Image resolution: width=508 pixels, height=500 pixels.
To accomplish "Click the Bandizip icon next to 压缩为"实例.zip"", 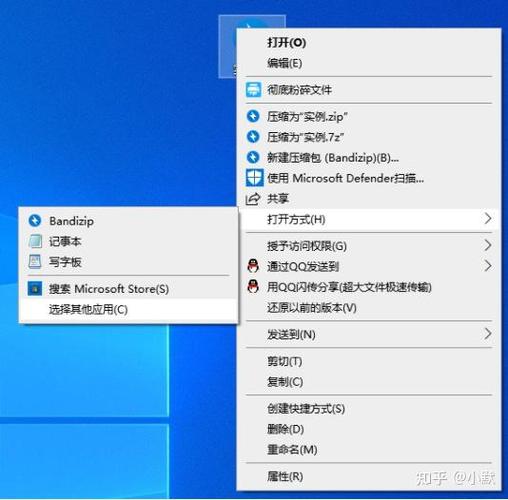I will 253,116.
